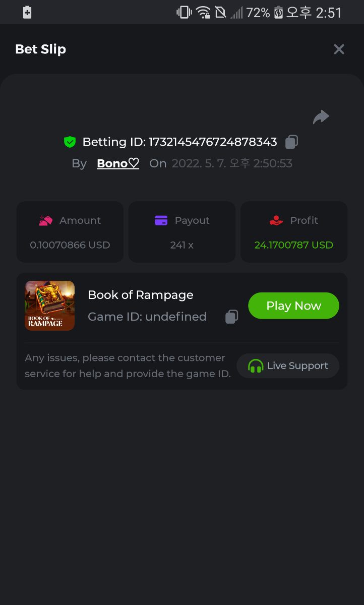The image size is (364, 605).
Task: Tap the vibrate mode status icon
Action: pos(184,12)
